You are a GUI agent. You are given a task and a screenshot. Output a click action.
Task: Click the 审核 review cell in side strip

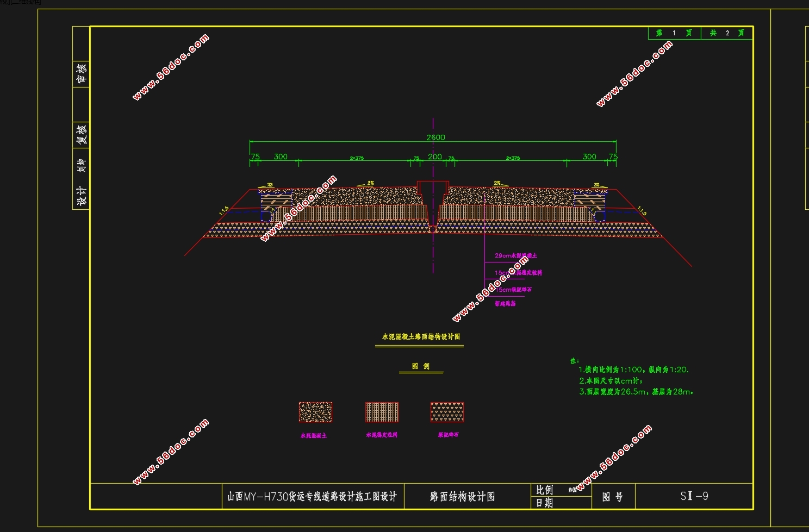coord(81,73)
